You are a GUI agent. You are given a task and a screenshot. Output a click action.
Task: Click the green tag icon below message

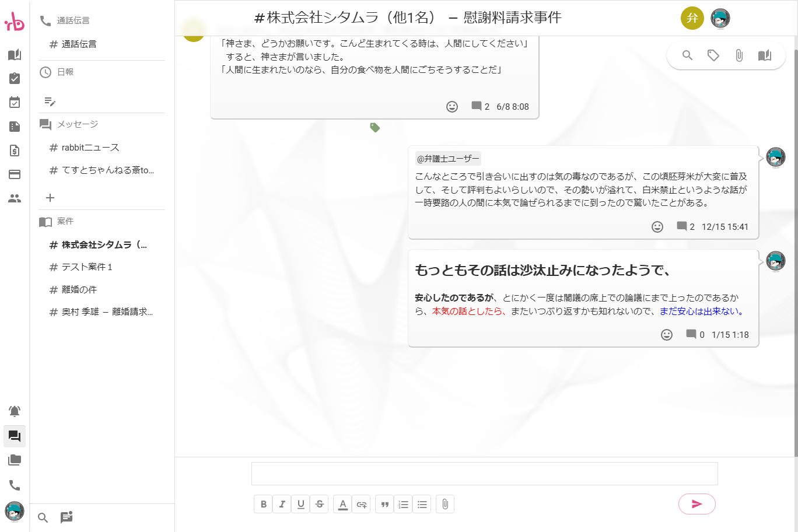tap(375, 127)
